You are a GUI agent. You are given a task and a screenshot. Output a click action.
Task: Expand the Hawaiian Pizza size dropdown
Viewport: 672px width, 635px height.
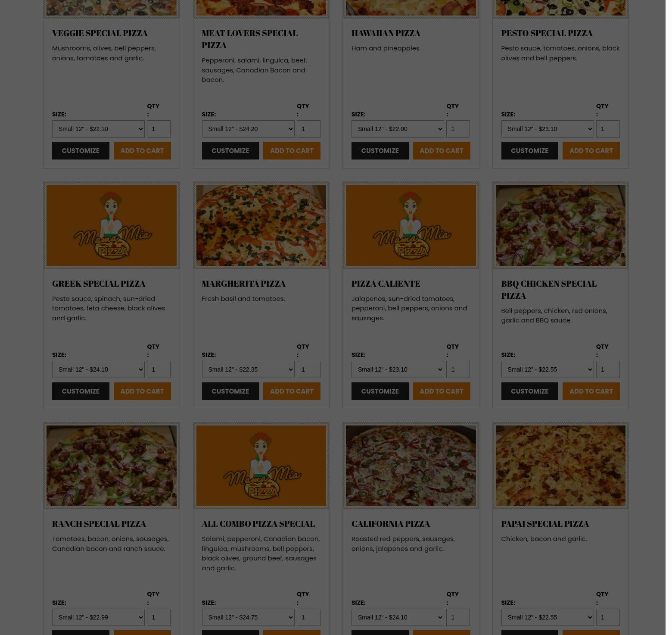pyautogui.click(x=398, y=129)
